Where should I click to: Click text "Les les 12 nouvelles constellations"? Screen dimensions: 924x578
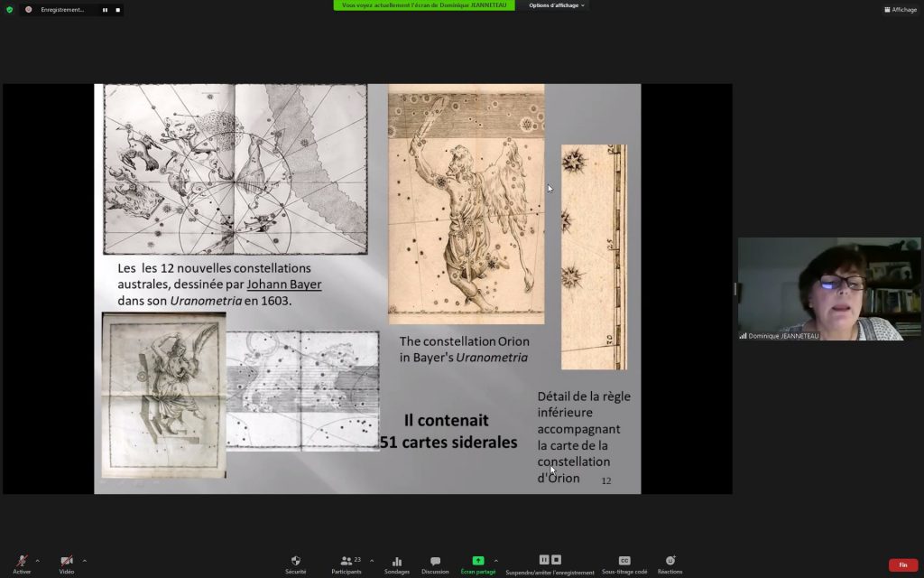(x=214, y=267)
